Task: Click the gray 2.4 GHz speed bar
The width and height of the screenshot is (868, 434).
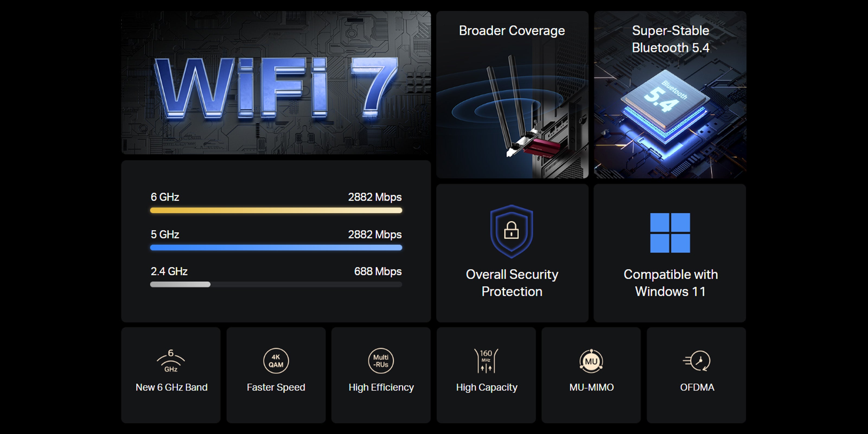Action: tap(181, 284)
